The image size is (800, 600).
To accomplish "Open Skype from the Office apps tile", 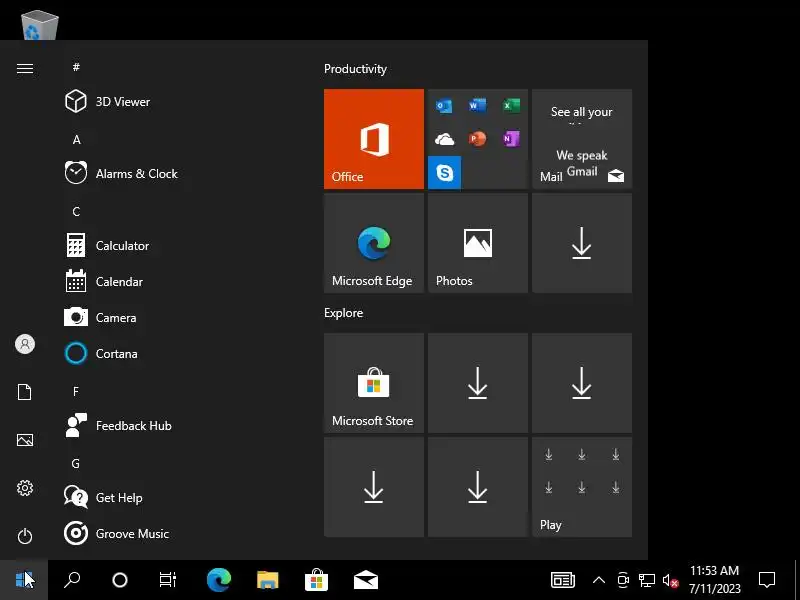I will [x=444, y=172].
